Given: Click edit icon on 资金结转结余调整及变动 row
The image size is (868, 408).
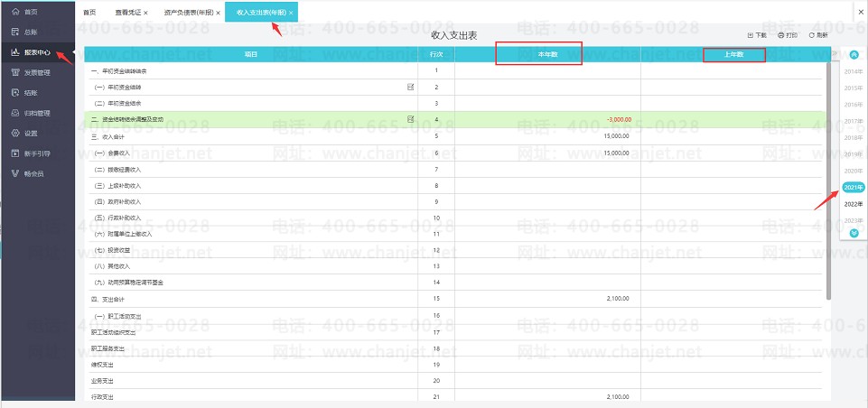Looking at the screenshot, I should [411, 119].
